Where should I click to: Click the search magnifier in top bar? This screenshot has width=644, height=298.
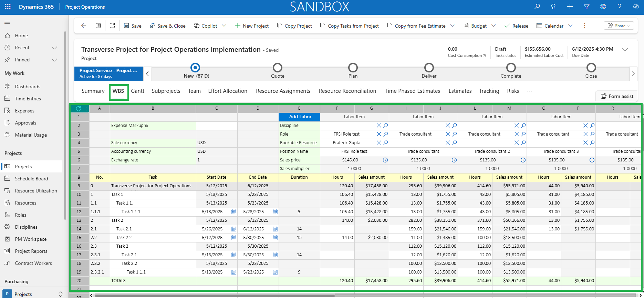537,7
